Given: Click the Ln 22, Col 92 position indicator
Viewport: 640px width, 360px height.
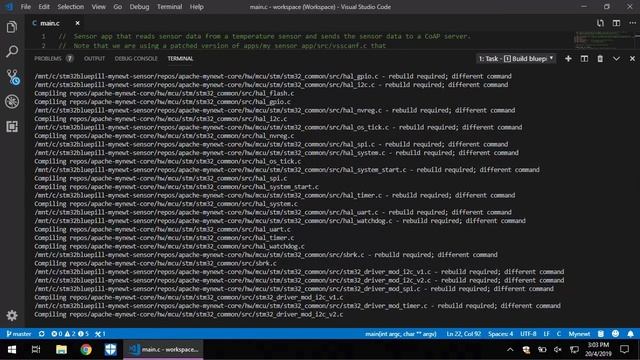Looking at the screenshot, I should point(463,333).
